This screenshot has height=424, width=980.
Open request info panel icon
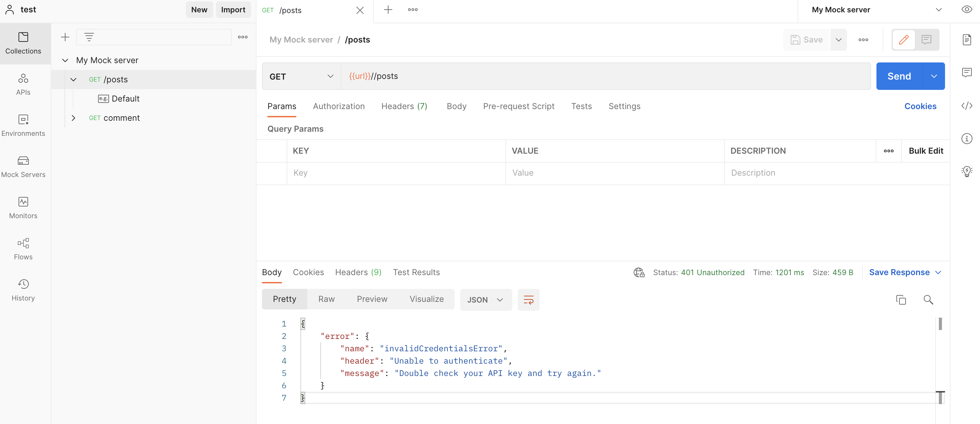coord(966,139)
